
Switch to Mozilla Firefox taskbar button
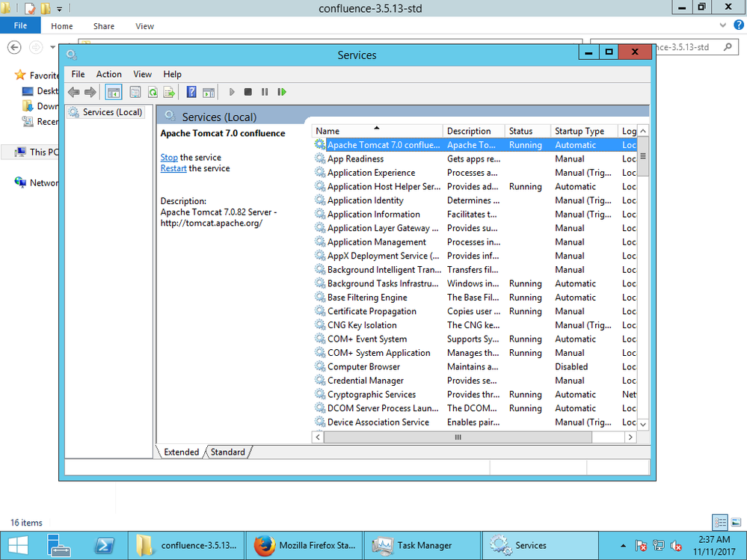305,545
